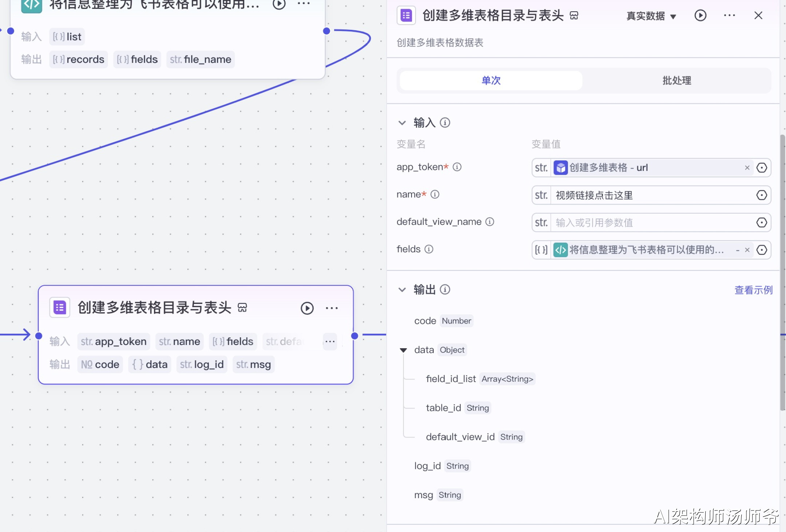Select the 单次 mode toggle
This screenshot has width=786, height=532.
491,80
